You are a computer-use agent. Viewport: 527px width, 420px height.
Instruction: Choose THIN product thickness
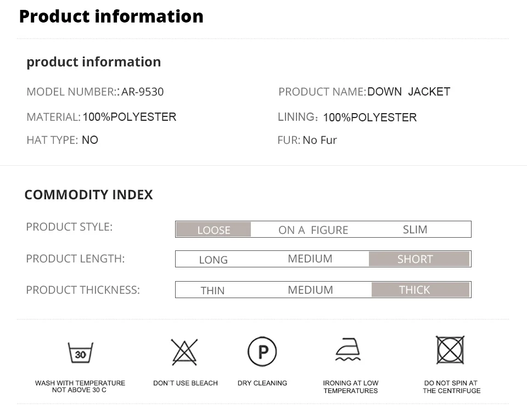[x=212, y=290]
